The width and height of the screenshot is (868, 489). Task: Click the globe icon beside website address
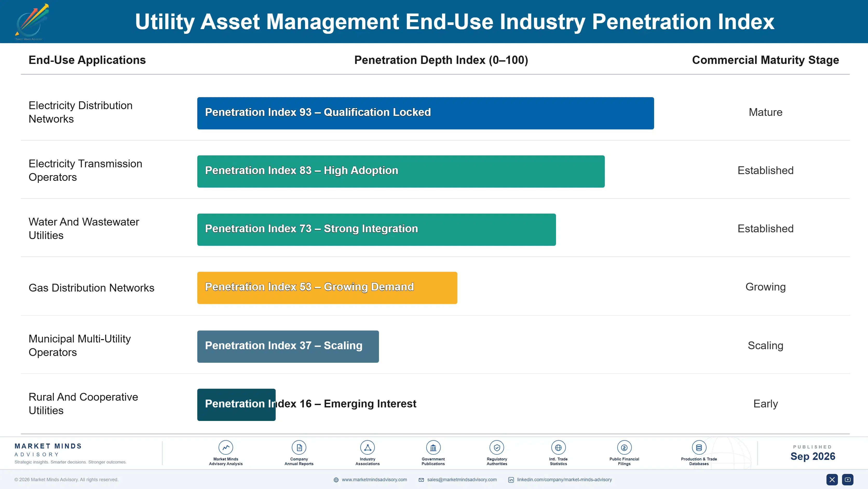coord(336,480)
